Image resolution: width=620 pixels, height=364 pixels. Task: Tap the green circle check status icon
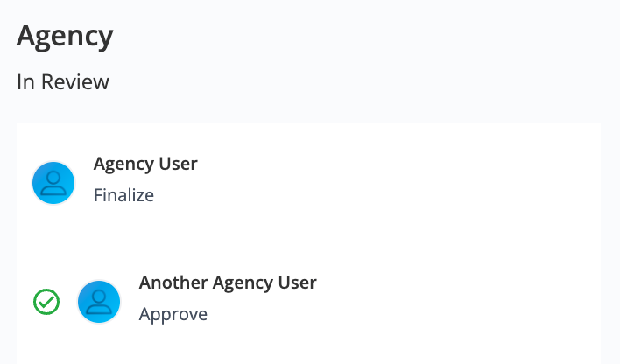point(46,302)
